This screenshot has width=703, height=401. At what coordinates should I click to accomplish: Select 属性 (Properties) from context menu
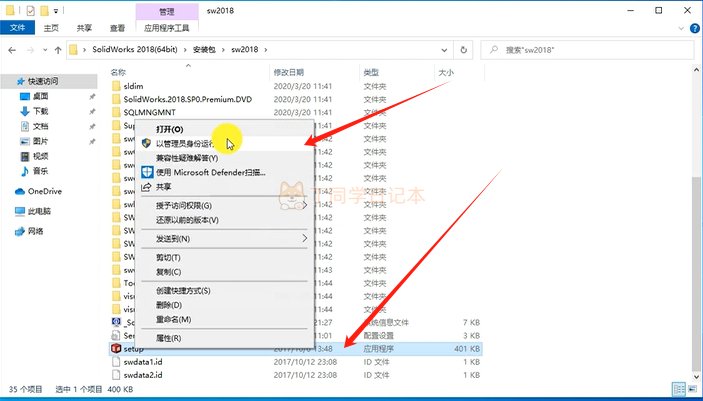[x=168, y=339]
